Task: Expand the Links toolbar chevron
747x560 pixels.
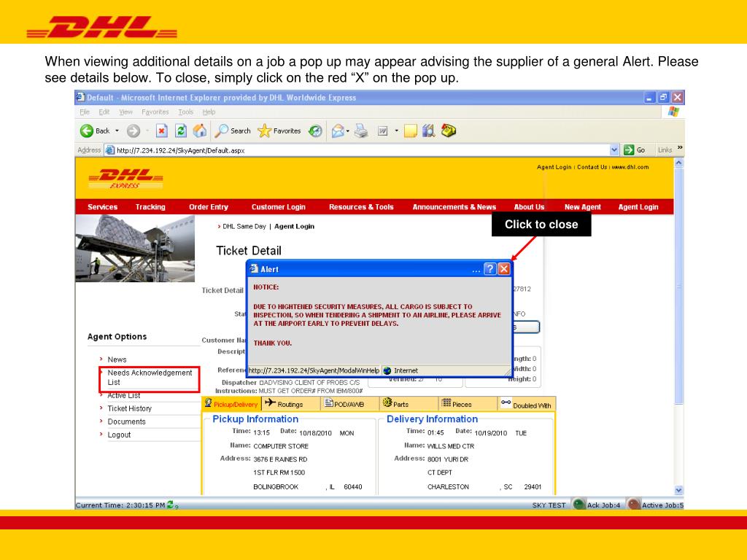Action: point(680,147)
